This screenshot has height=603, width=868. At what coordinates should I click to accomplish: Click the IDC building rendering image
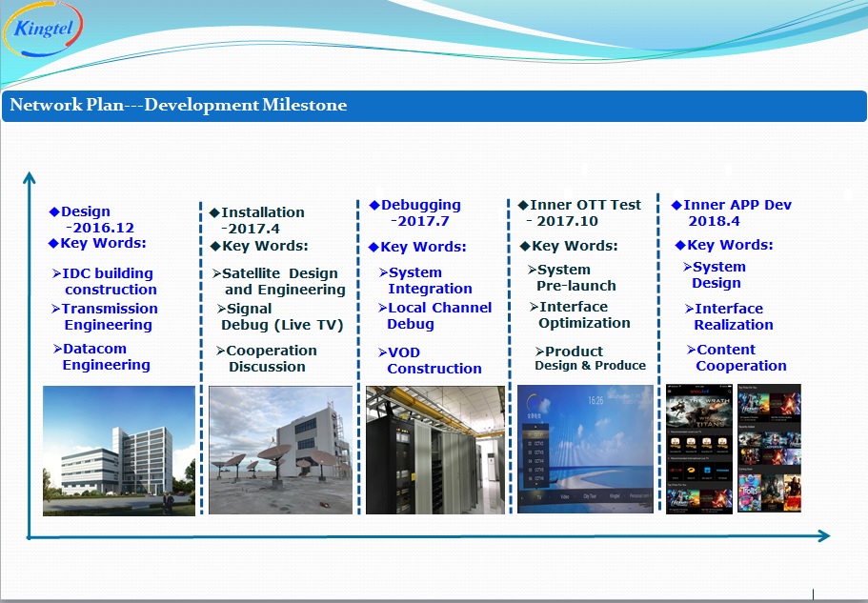[119, 450]
